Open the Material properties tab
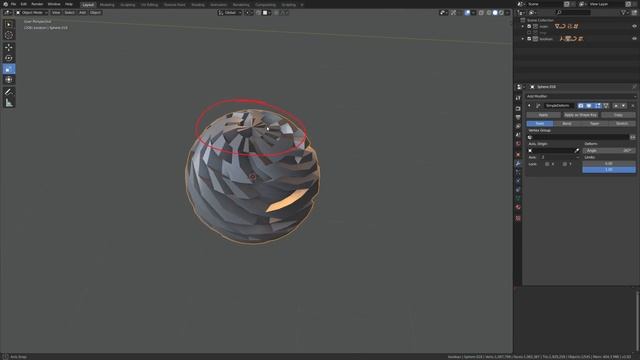The width and height of the screenshot is (640, 360). (518, 207)
